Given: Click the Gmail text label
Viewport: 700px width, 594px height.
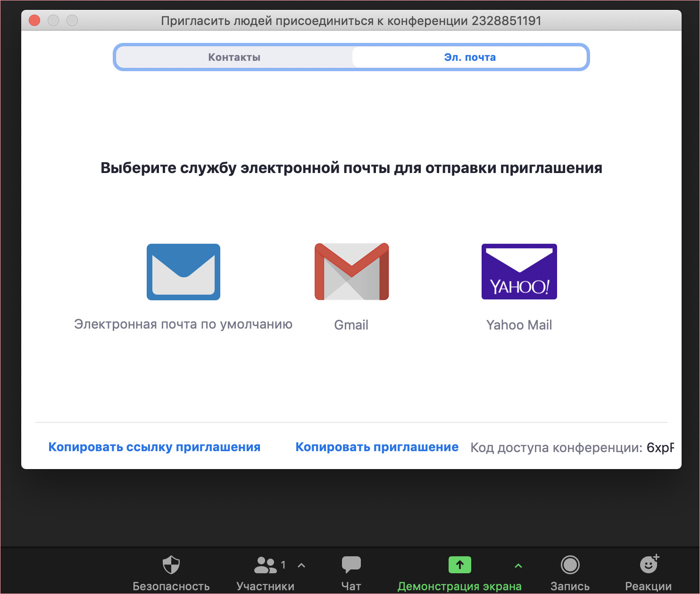Looking at the screenshot, I should 351,325.
